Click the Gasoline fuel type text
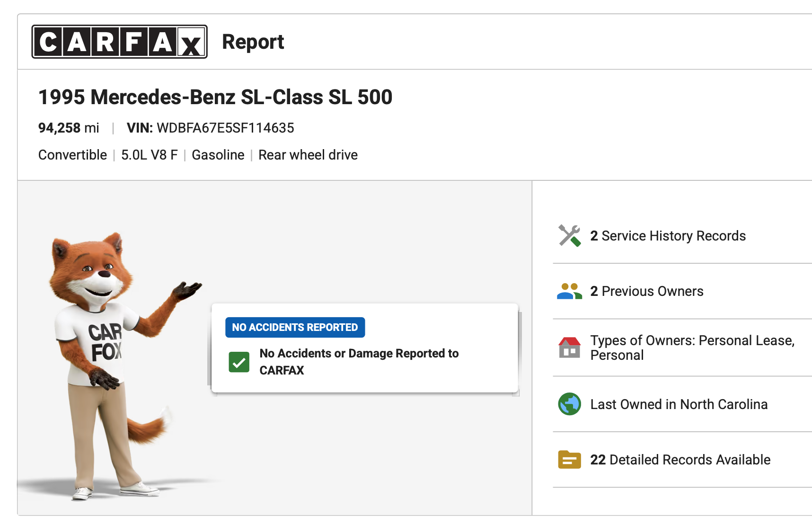812x517 pixels. [218, 155]
